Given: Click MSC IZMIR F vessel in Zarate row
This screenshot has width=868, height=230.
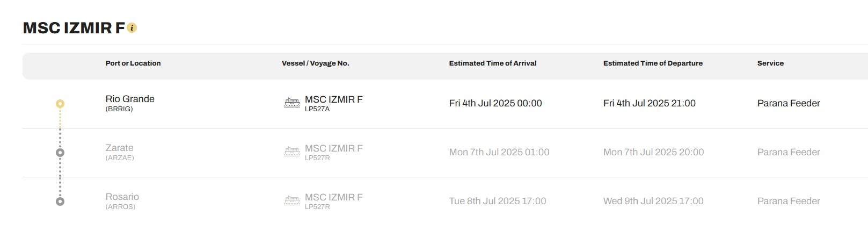Looking at the screenshot, I should pos(333,148).
